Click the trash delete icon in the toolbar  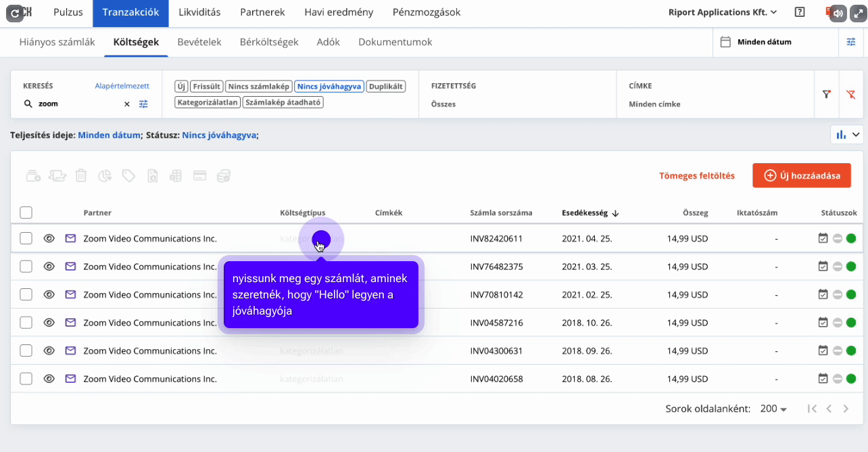pos(81,176)
